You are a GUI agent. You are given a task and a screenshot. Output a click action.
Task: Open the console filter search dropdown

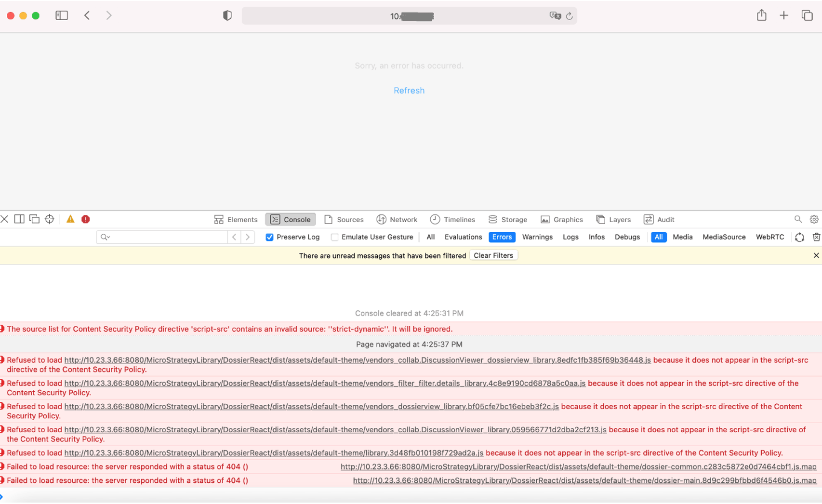[106, 237]
